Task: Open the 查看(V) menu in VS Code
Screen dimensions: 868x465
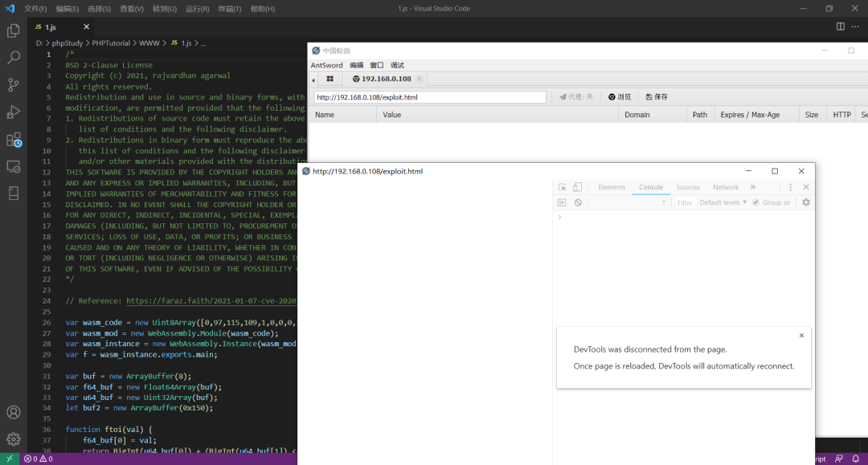Action: [132, 9]
